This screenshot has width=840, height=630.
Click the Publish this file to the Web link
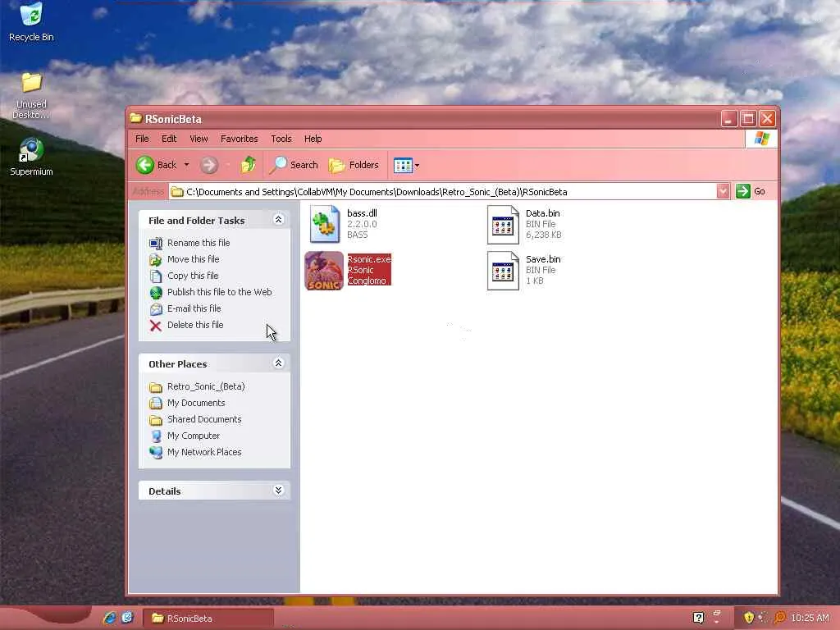[219, 292]
